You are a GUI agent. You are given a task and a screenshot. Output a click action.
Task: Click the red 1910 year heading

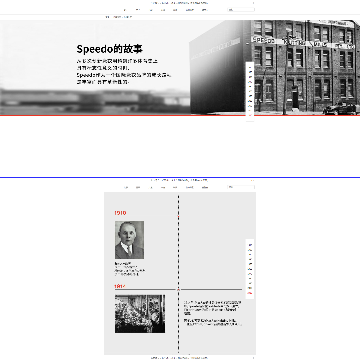point(120,213)
